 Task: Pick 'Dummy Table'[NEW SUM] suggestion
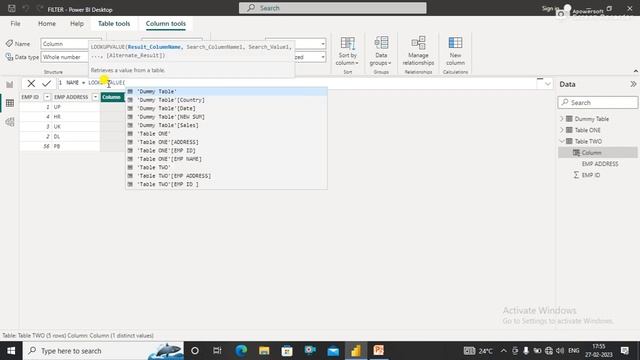227,117
